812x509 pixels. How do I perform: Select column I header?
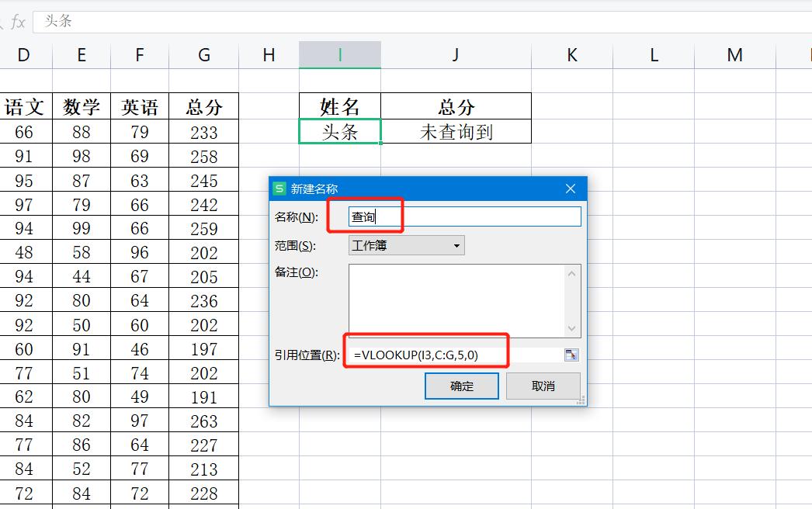[339, 55]
